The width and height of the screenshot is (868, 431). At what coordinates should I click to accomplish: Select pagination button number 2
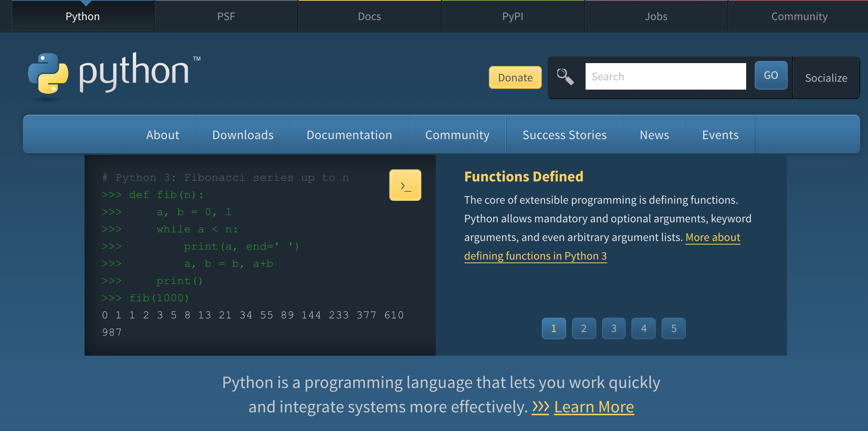tap(583, 328)
